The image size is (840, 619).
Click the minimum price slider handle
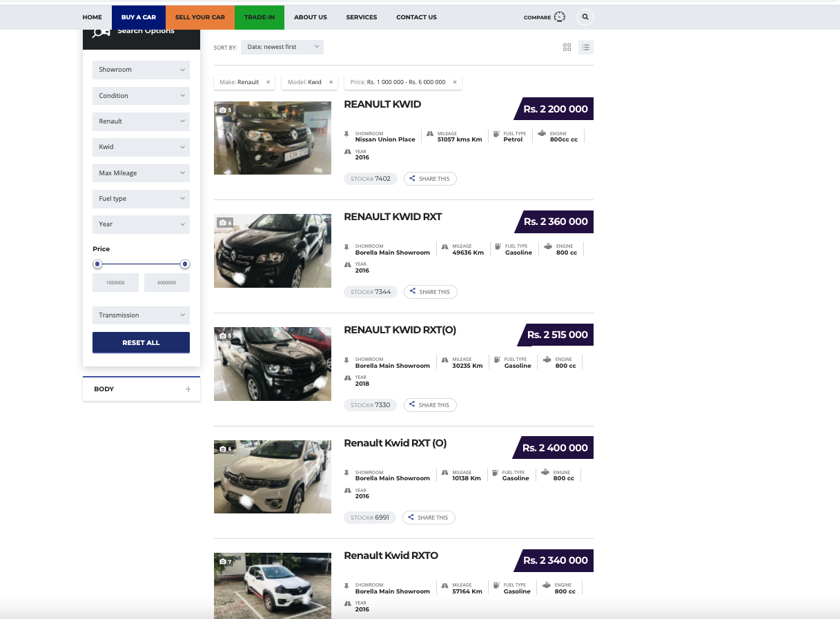click(97, 264)
